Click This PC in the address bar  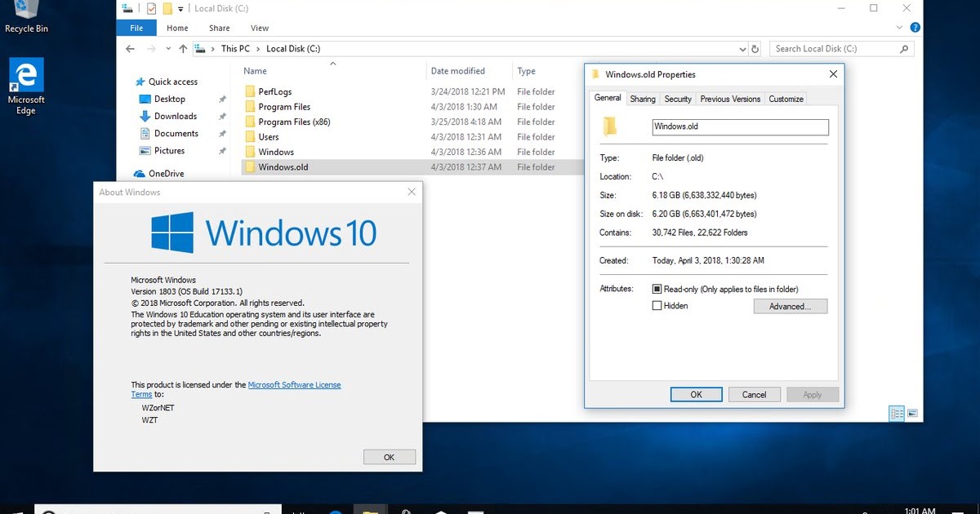click(235, 49)
